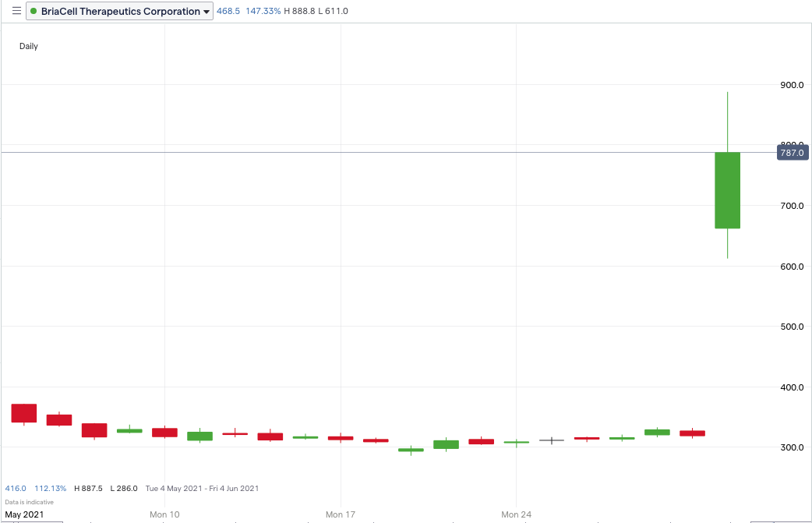Click the 468.5 price value in header
The image size is (812, 523).
tap(228, 11)
